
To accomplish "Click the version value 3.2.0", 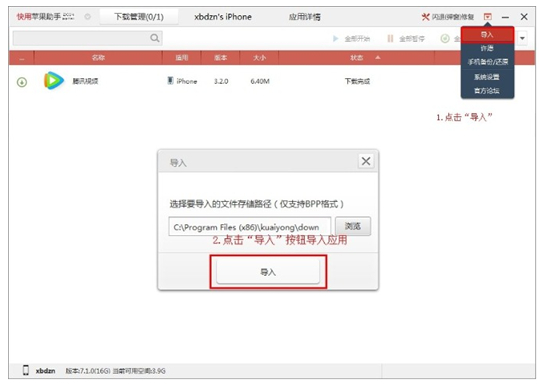I will tap(221, 81).
